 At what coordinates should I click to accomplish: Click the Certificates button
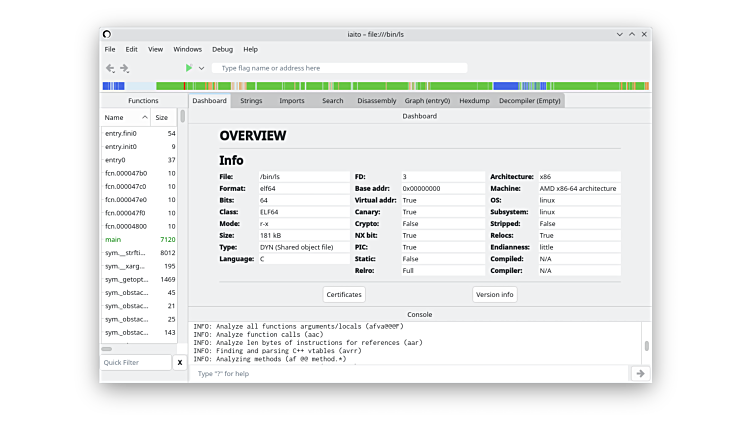[344, 294]
